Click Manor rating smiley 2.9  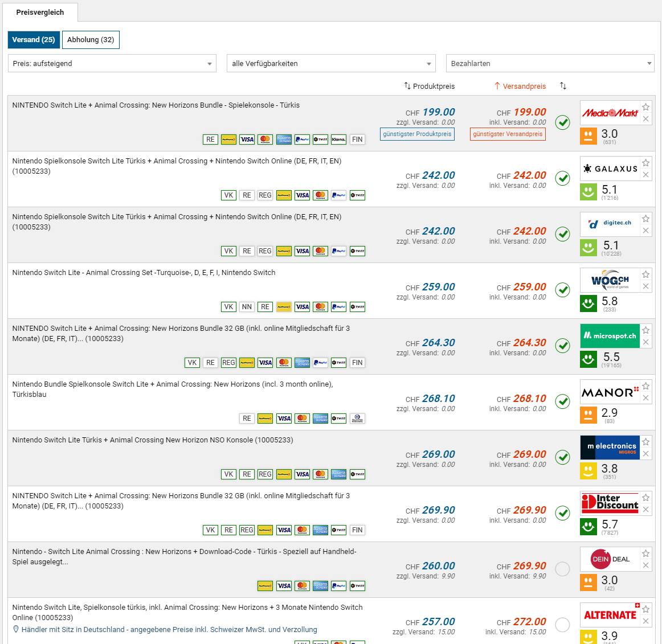[x=589, y=415]
